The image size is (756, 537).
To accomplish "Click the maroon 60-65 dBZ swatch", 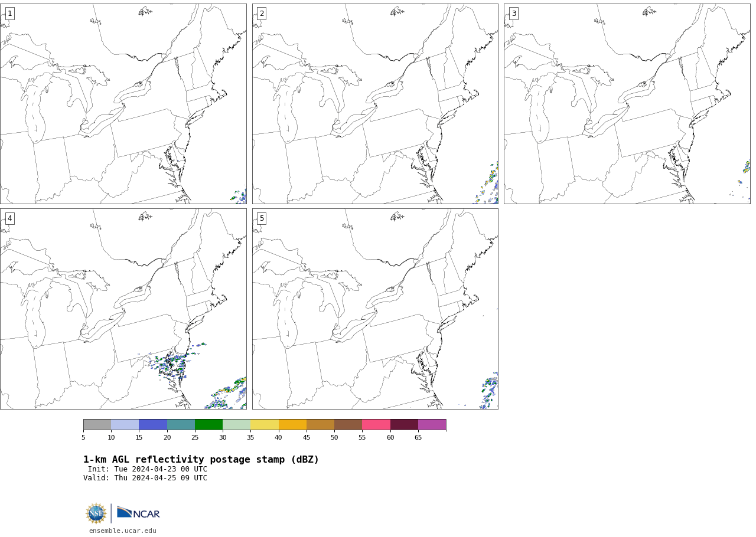I will click(x=404, y=425).
